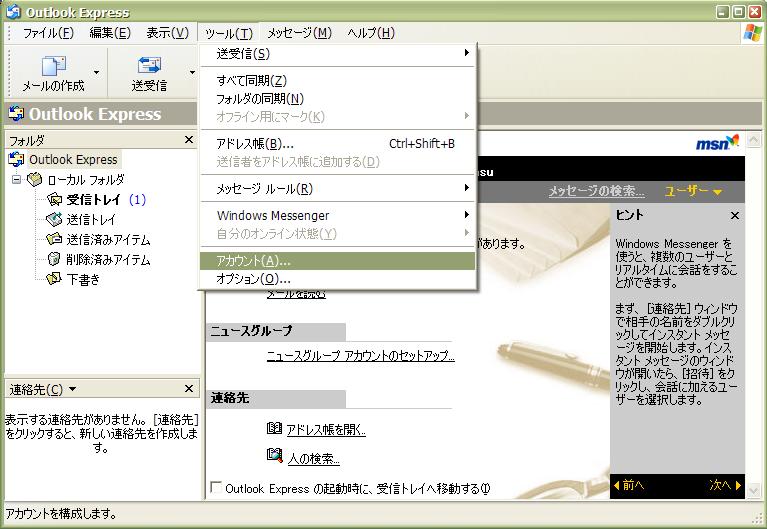Click the アドレス帳を開く link
Image resolution: width=767 pixels, height=529 pixels.
(x=326, y=430)
